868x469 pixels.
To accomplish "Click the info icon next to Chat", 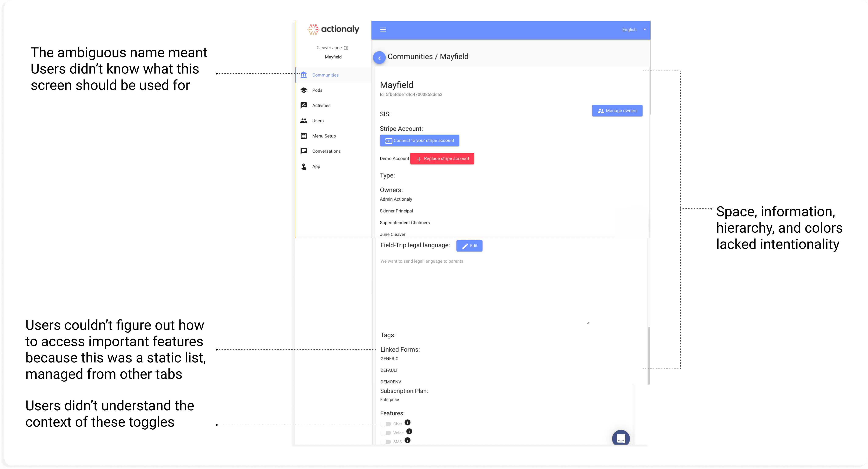I will [407, 423].
